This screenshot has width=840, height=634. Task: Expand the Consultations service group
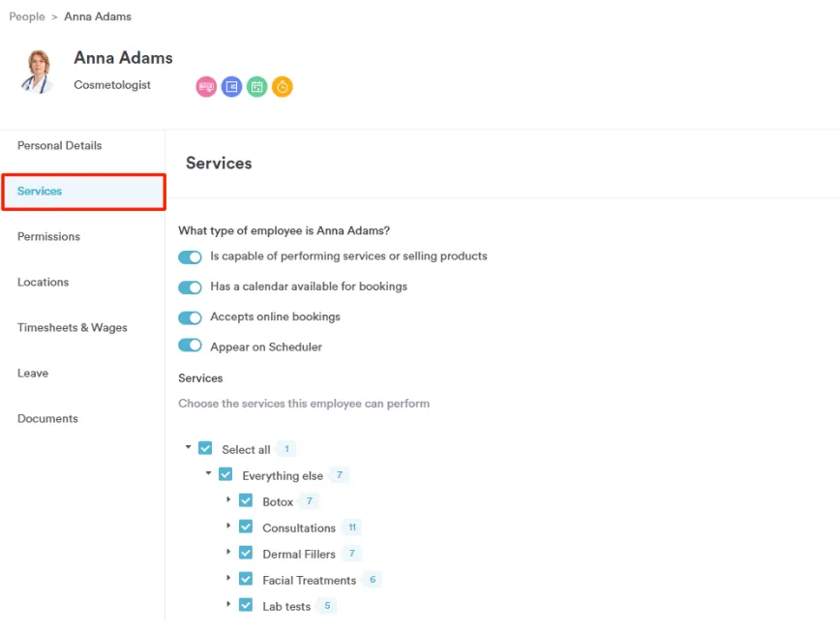pyautogui.click(x=229, y=526)
